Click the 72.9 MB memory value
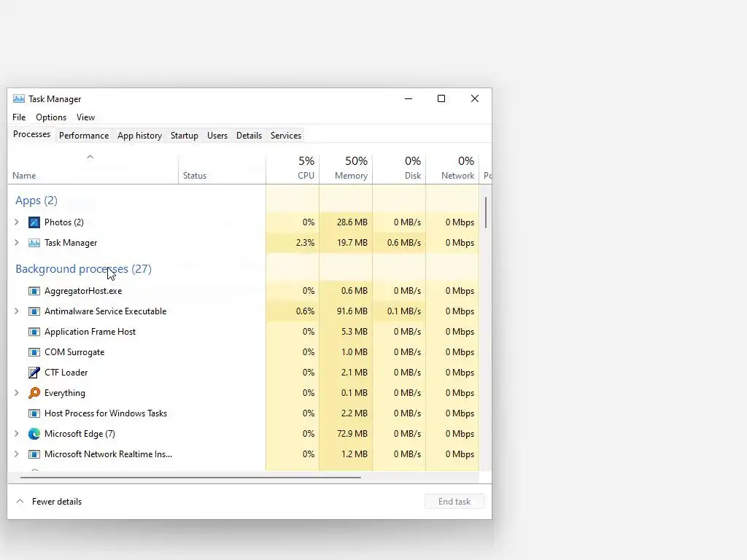The width and height of the screenshot is (747, 560). point(352,434)
